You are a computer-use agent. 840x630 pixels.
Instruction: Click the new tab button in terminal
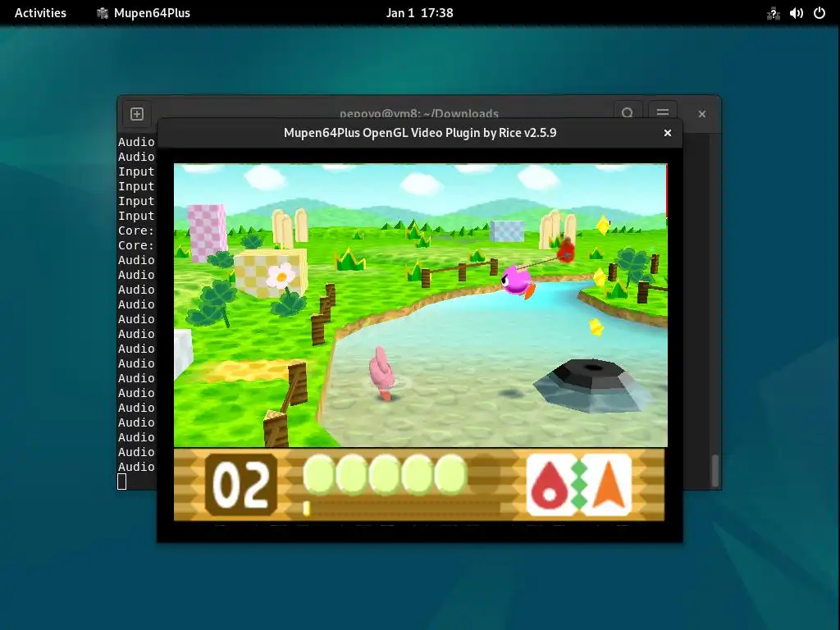(137, 113)
